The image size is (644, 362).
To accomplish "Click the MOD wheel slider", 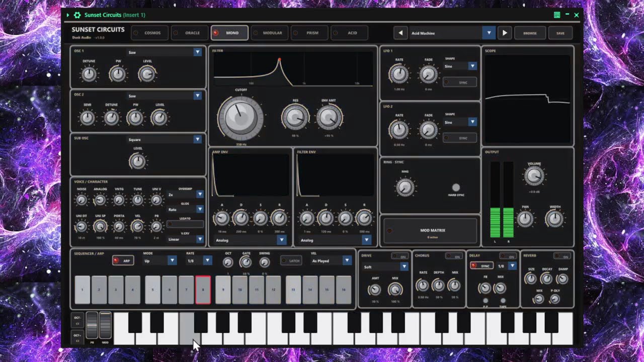I will tap(105, 325).
